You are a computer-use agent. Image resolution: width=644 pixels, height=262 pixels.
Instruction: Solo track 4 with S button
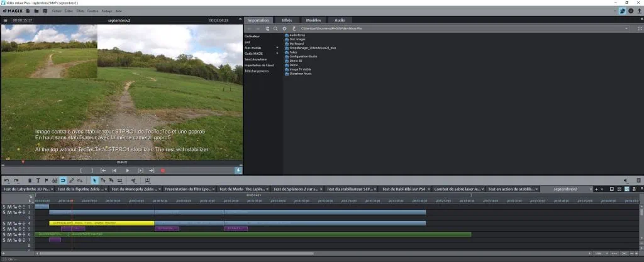tap(4, 224)
